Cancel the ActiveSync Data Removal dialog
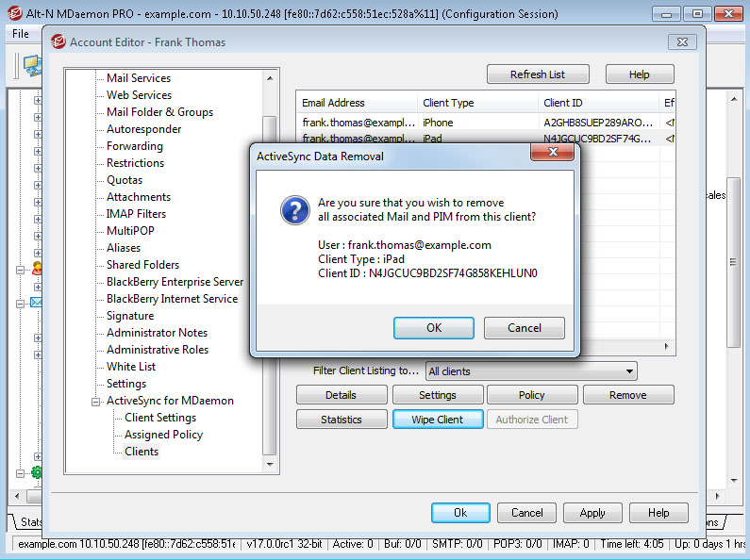750x560 pixels. pyautogui.click(x=525, y=328)
